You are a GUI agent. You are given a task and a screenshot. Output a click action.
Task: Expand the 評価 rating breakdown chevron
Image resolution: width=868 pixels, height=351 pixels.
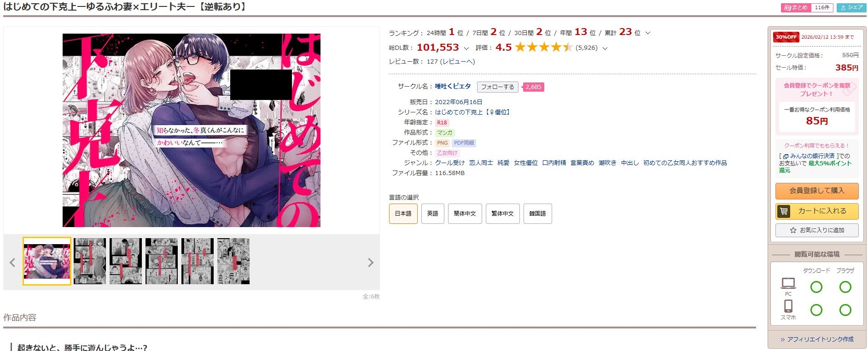pos(605,48)
